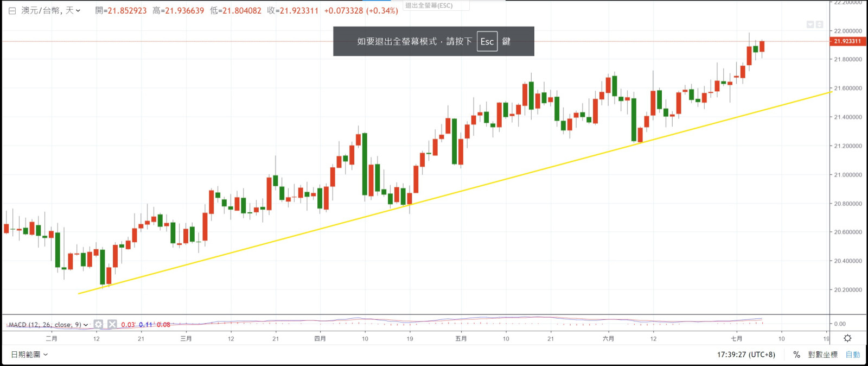The height and width of the screenshot is (366, 868).
Task: Expand the 澳元/台幣 symbol dropdown arrow
Action: [78, 11]
